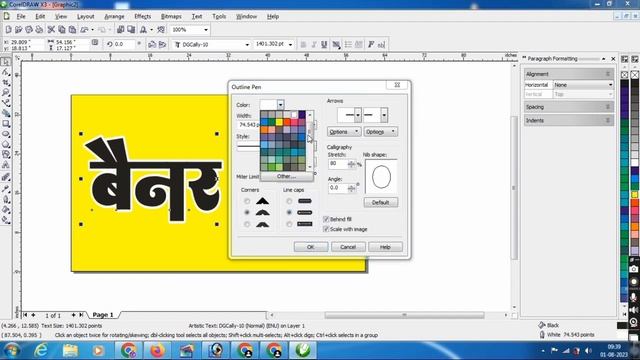Switch to the Page 1 tab

point(102,315)
